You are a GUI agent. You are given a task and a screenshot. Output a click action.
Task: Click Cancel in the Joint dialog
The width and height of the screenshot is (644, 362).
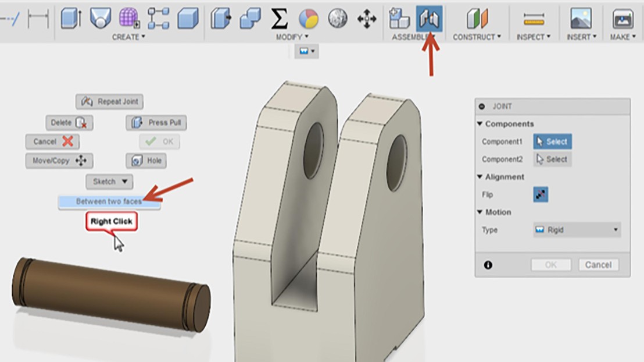598,265
